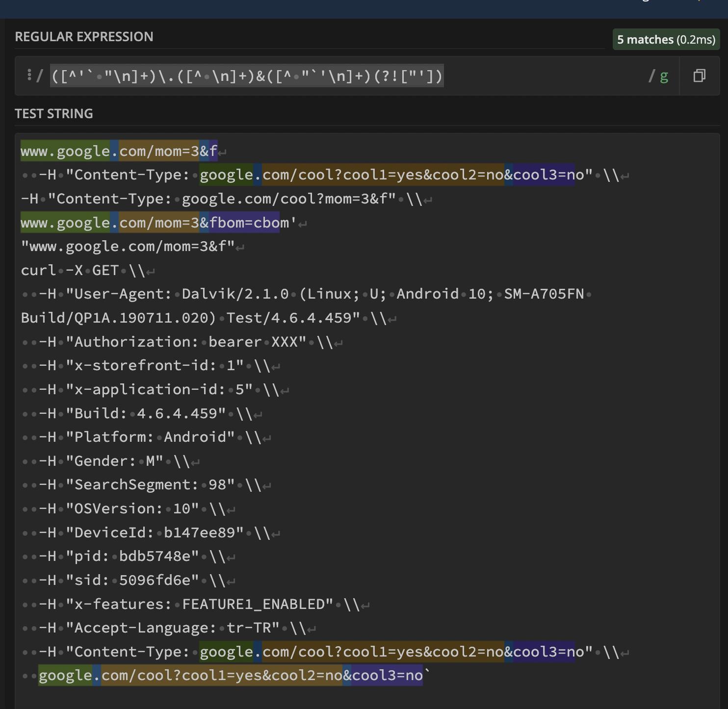Open the regex delimiter options dots
This screenshot has height=709, width=728.
point(29,76)
